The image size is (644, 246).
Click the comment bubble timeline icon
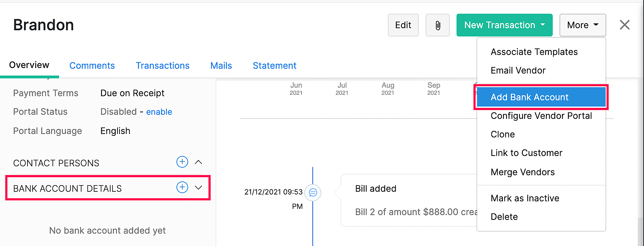313,193
